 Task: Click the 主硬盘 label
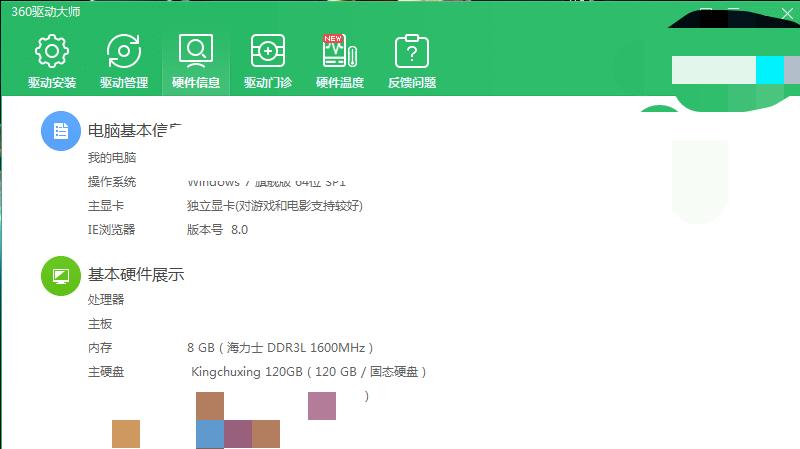click(106, 371)
